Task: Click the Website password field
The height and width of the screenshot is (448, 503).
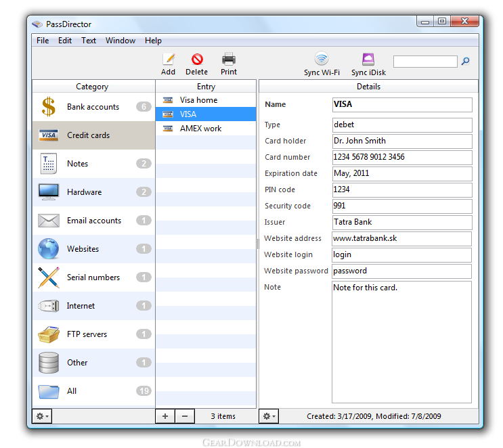Action: tap(401, 271)
